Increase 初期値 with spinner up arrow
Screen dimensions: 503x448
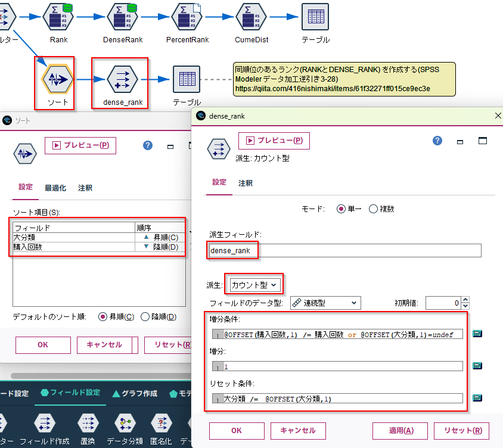(465, 300)
